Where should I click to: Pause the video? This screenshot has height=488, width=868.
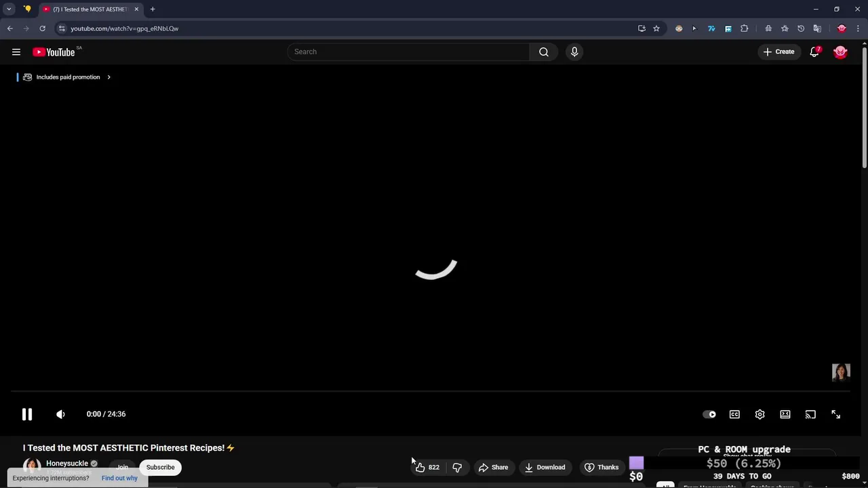27,414
